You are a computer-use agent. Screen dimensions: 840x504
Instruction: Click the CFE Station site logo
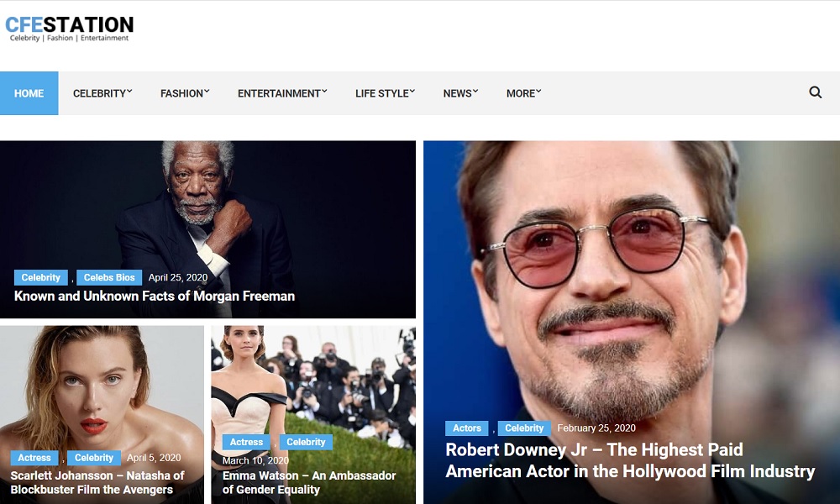click(x=69, y=28)
